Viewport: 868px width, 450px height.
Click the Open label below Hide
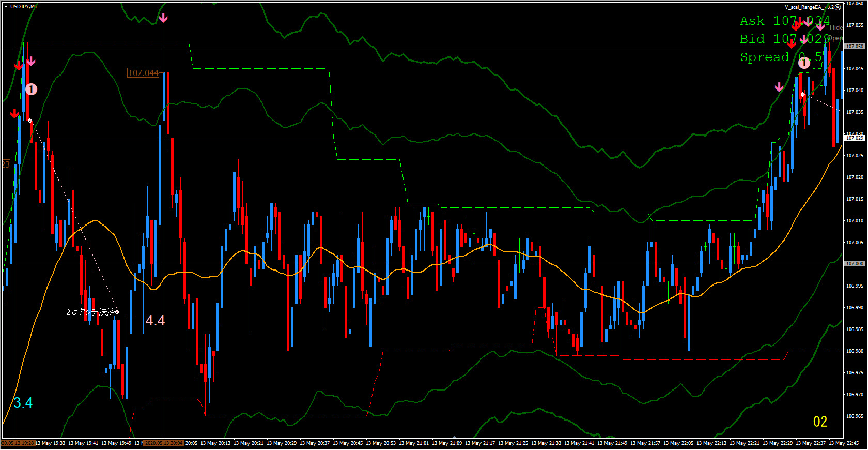836,38
